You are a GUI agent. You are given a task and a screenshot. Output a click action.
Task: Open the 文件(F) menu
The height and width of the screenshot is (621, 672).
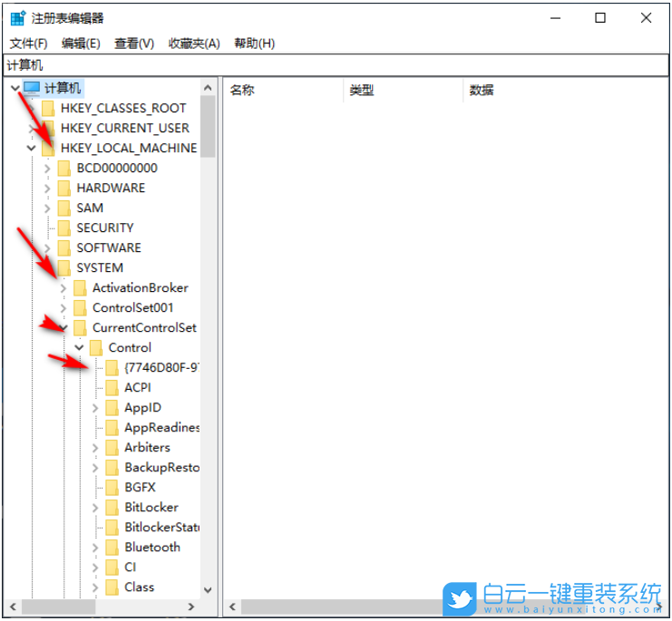28,44
